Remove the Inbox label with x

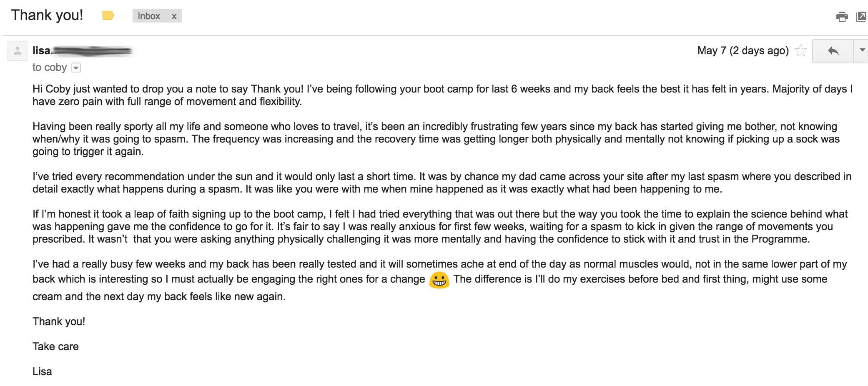[x=174, y=16]
